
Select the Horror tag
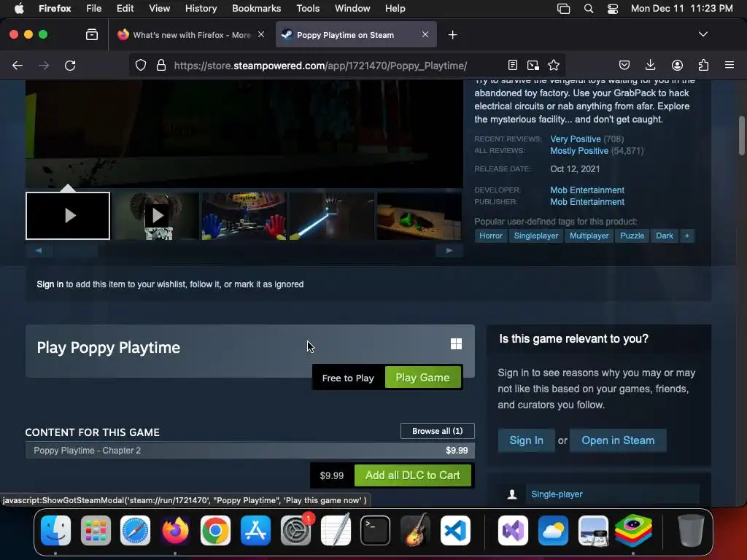[x=491, y=236]
